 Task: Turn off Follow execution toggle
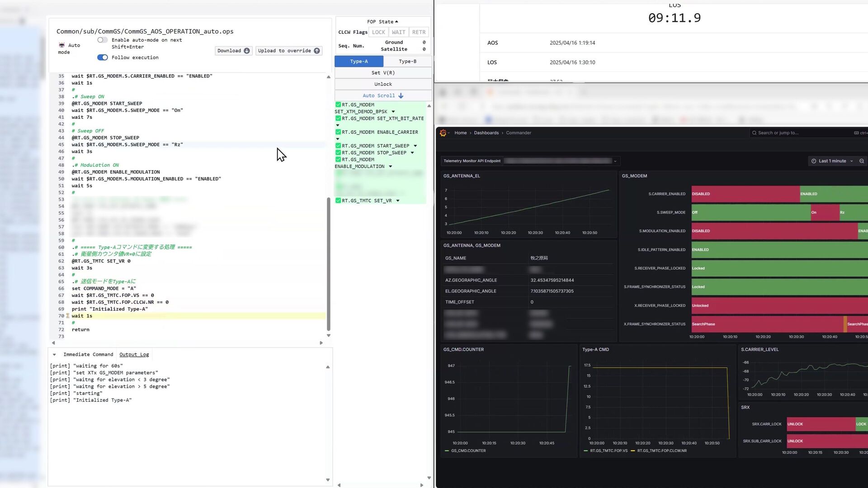click(103, 57)
